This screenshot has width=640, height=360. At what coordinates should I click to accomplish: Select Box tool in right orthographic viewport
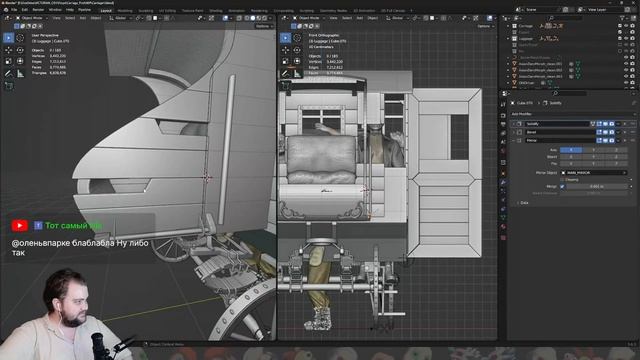point(285,38)
